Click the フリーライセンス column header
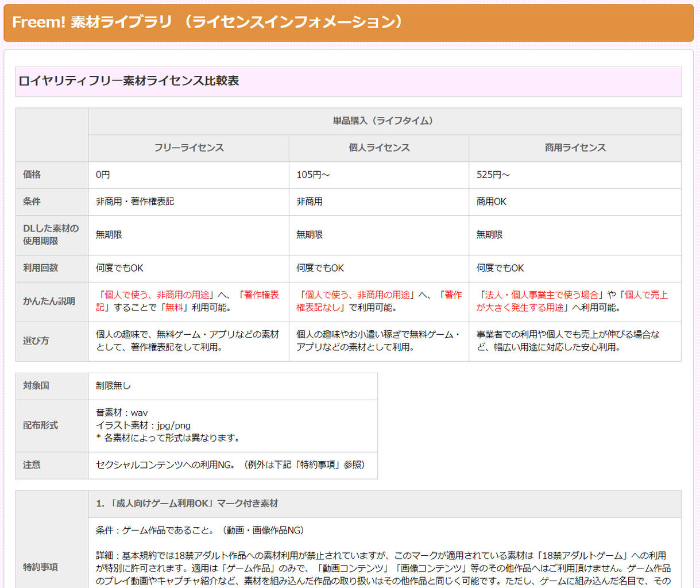 coord(189,148)
